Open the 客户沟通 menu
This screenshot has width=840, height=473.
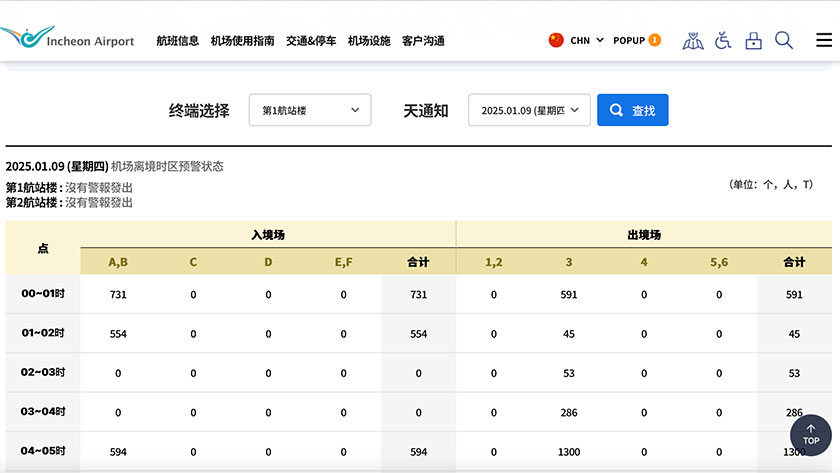coord(423,41)
